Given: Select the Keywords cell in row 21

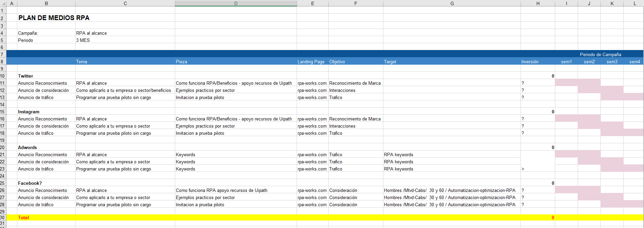Looking at the screenshot, I should [236, 154].
